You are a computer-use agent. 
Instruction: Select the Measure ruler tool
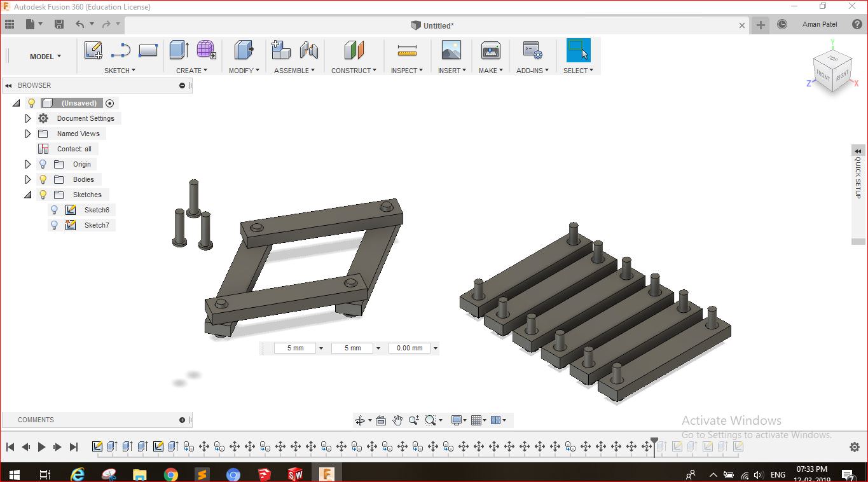click(x=407, y=50)
